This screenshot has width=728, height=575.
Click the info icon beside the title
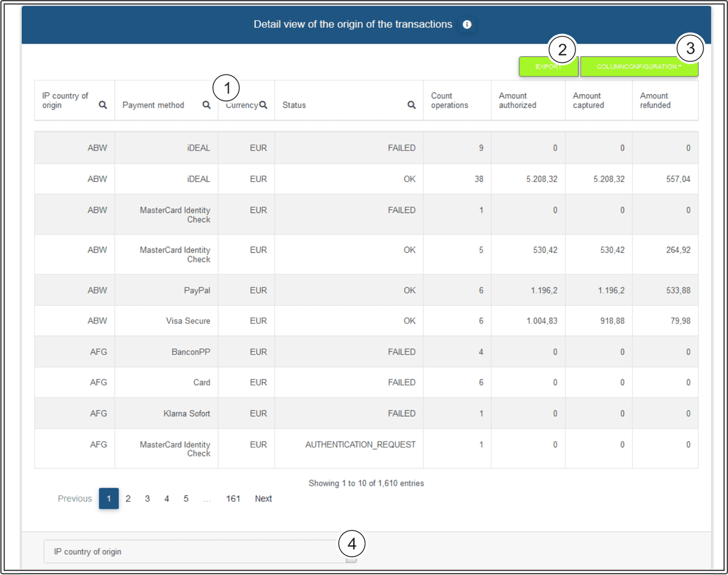pyautogui.click(x=467, y=25)
